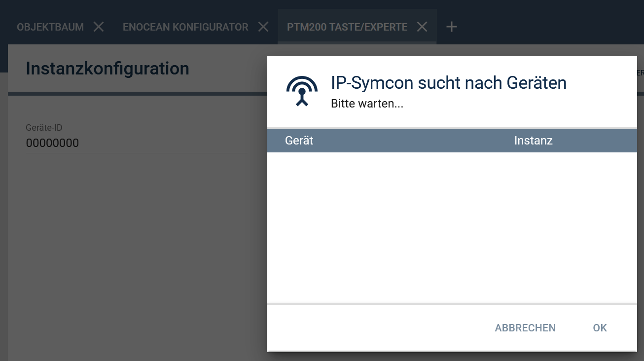Screen dimensions: 644x361
Task: Confirm the dialog with OK
Action: coord(600,328)
